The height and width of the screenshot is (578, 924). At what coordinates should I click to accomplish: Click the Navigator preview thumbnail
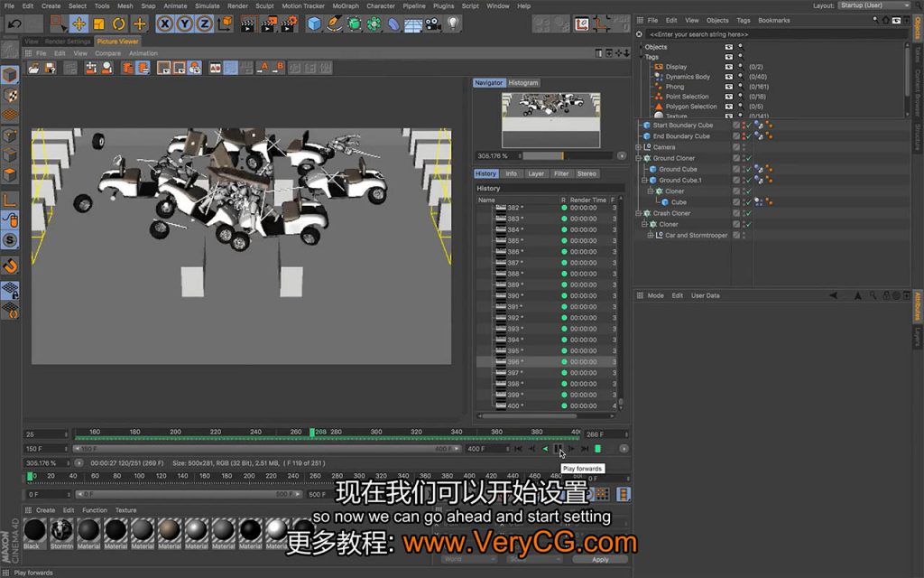551,120
